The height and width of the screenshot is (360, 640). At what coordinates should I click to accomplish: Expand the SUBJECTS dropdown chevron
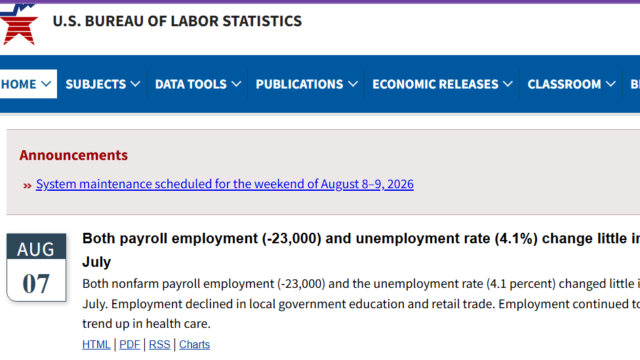(x=135, y=84)
